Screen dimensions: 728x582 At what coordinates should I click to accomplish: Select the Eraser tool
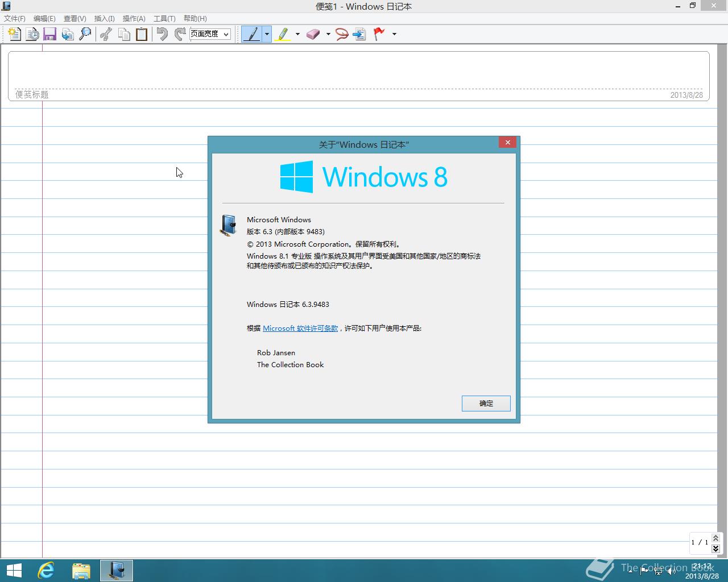point(313,34)
